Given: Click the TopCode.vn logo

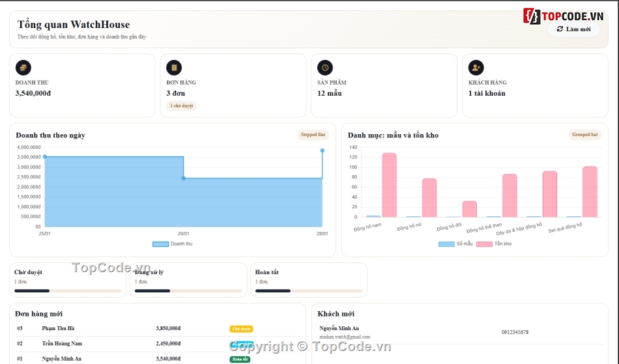Looking at the screenshot, I should point(564,16).
